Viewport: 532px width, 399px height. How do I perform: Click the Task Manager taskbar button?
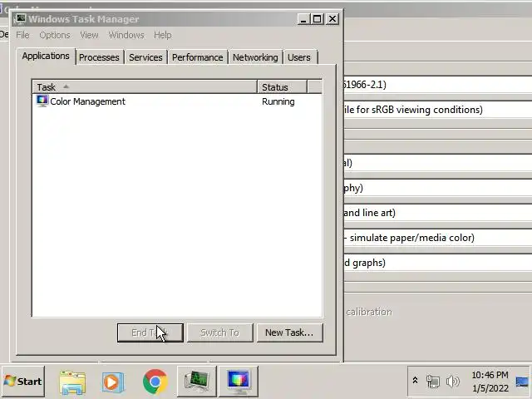pos(197,382)
